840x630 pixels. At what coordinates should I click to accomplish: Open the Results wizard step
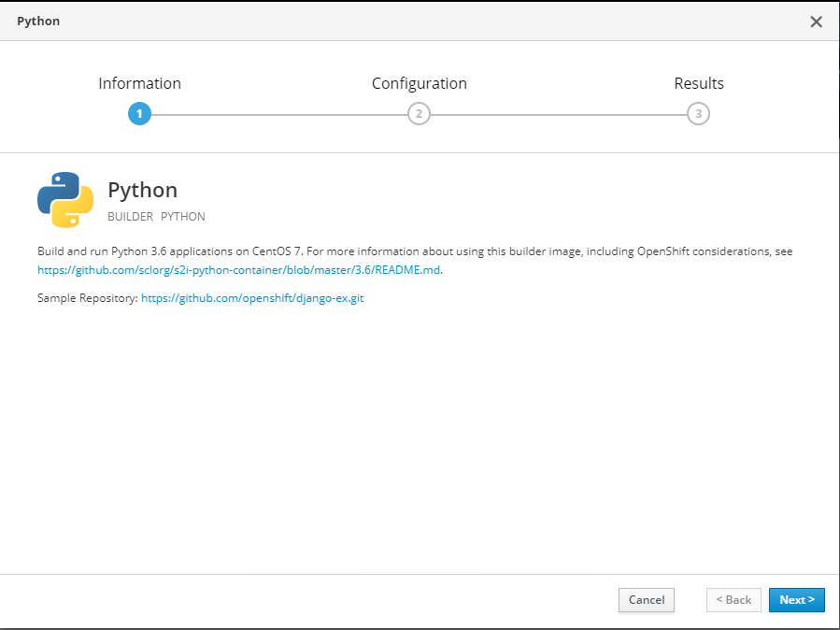698,83
